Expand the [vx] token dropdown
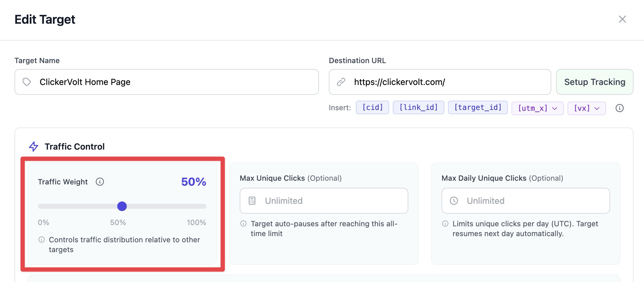The image size is (644, 282). [587, 108]
